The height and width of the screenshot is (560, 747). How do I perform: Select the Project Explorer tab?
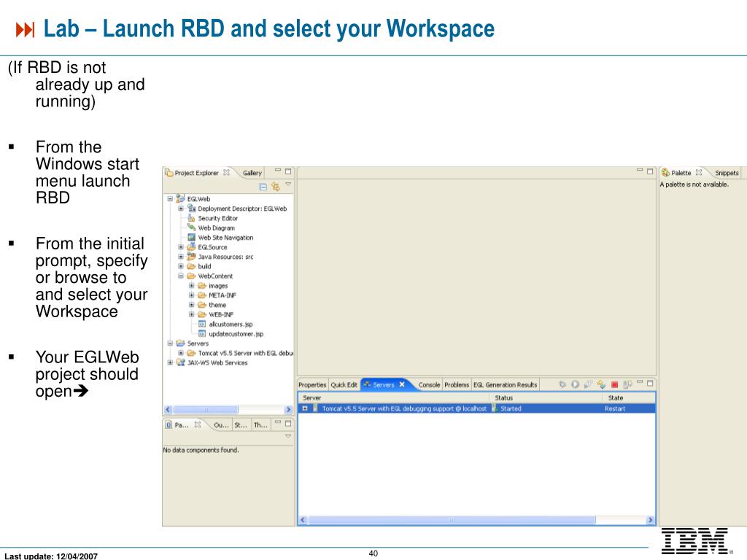[x=196, y=173]
